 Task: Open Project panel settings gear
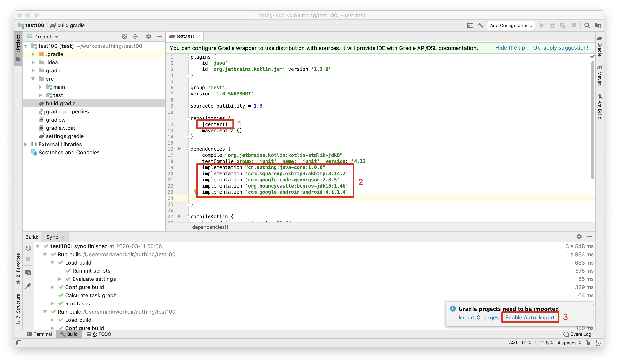(149, 36)
